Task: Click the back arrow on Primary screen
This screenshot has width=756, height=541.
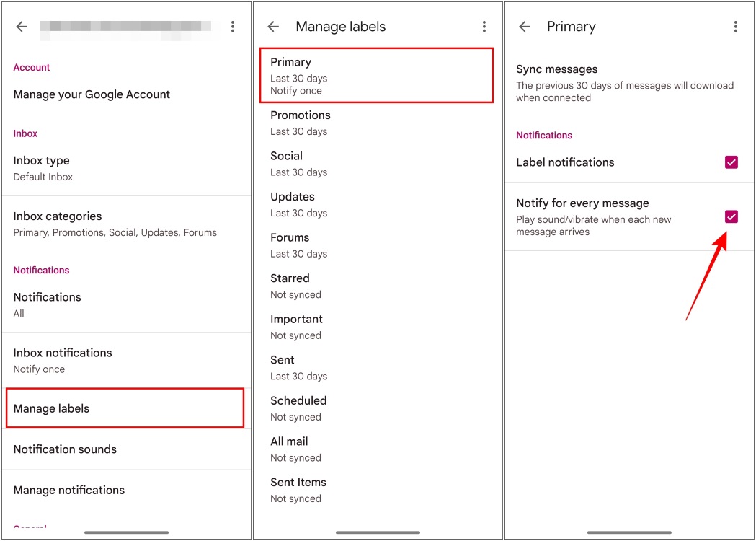Action: point(524,26)
